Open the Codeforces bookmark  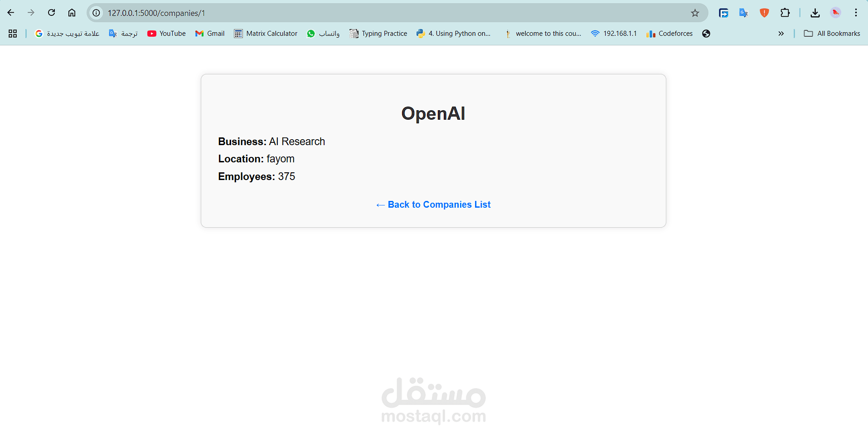tap(669, 34)
